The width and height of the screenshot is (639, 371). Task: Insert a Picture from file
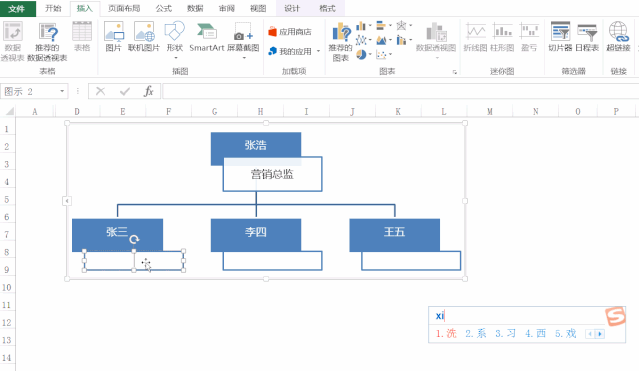[x=114, y=37]
